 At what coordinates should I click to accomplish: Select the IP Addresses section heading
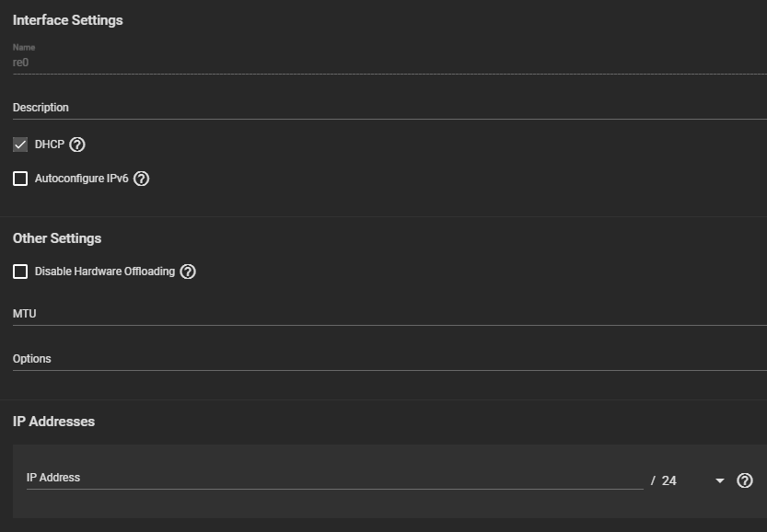pyautogui.click(x=53, y=422)
